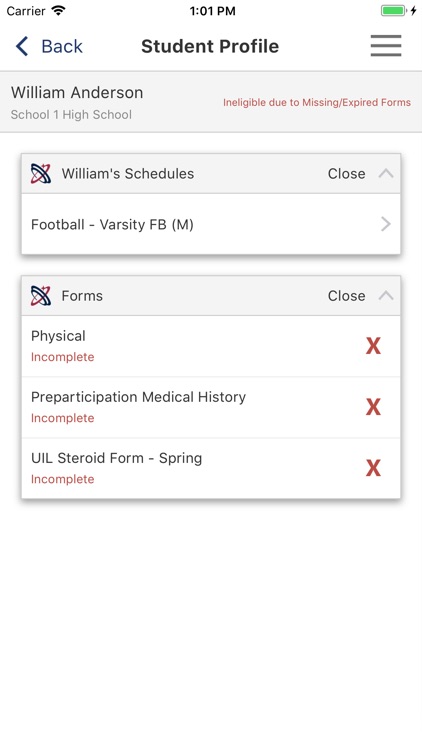
Task: Click the logo icon beside Forms
Action: point(41,296)
